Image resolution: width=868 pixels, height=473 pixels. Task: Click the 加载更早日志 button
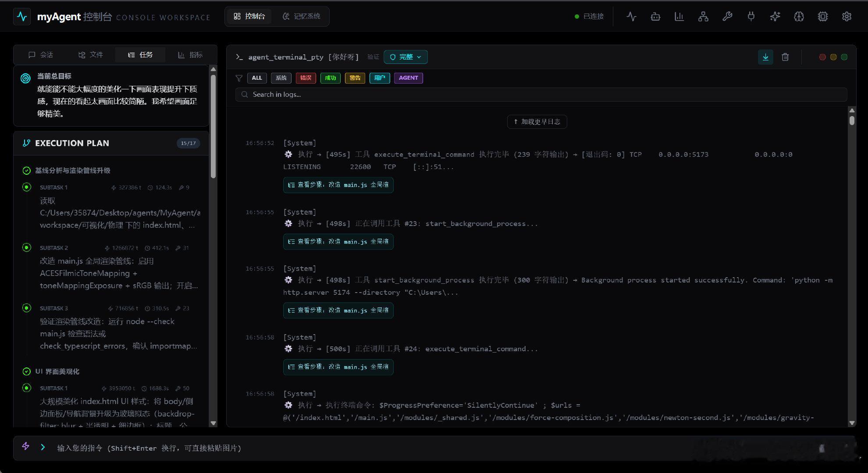coord(537,122)
